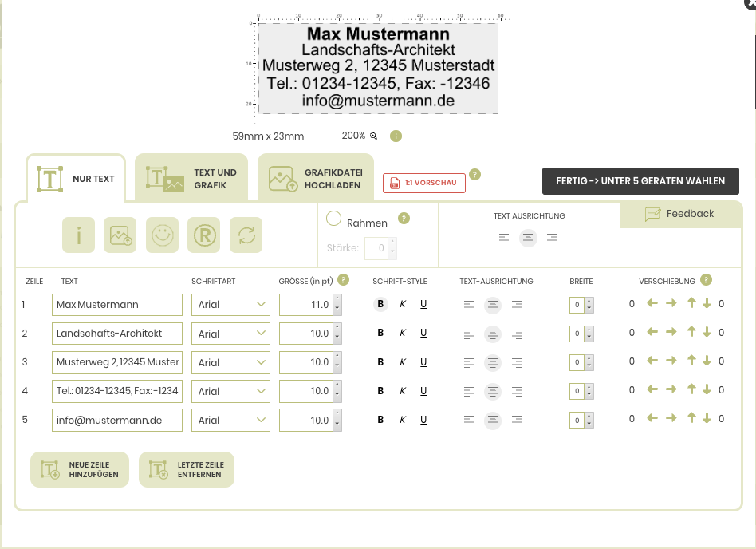Viewport: 756px width, 549px height.
Task: Shift row 4 text left arrow
Action: pos(652,389)
